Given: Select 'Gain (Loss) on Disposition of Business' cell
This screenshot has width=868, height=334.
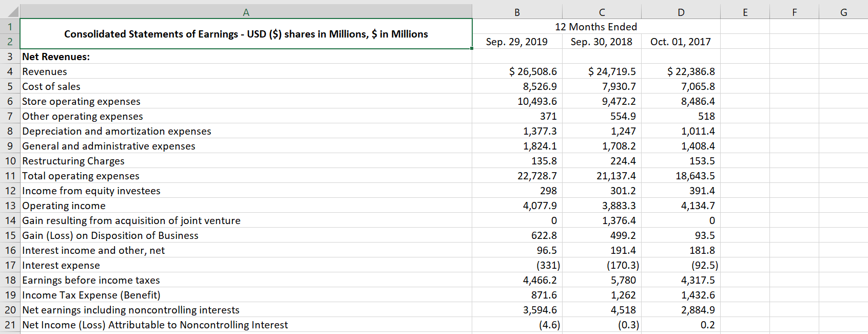Looking at the screenshot, I should (x=246, y=235).
